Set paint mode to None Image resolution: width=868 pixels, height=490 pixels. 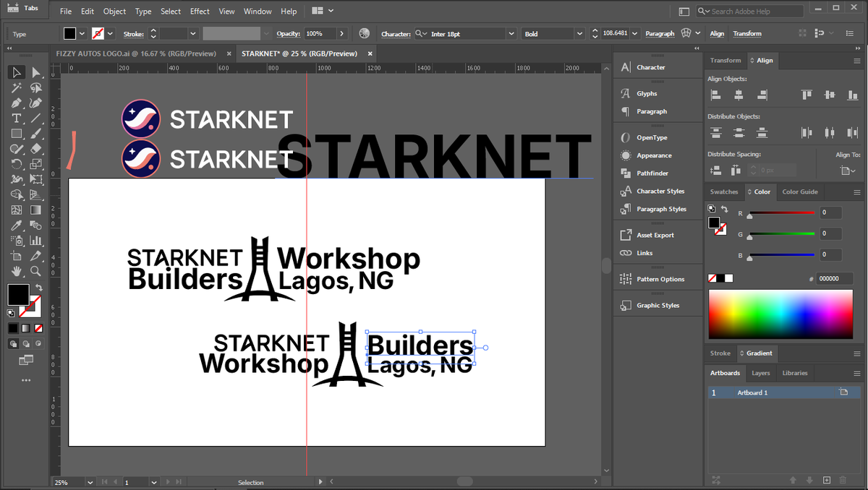[38, 327]
